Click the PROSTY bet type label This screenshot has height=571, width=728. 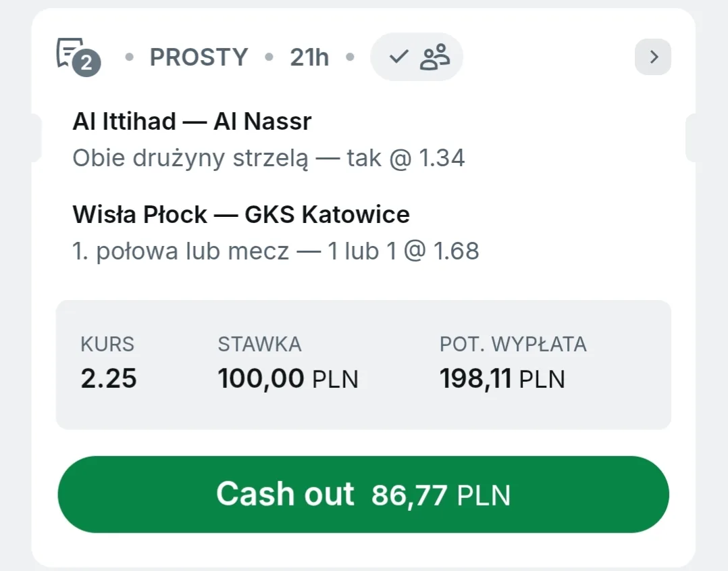(x=199, y=57)
